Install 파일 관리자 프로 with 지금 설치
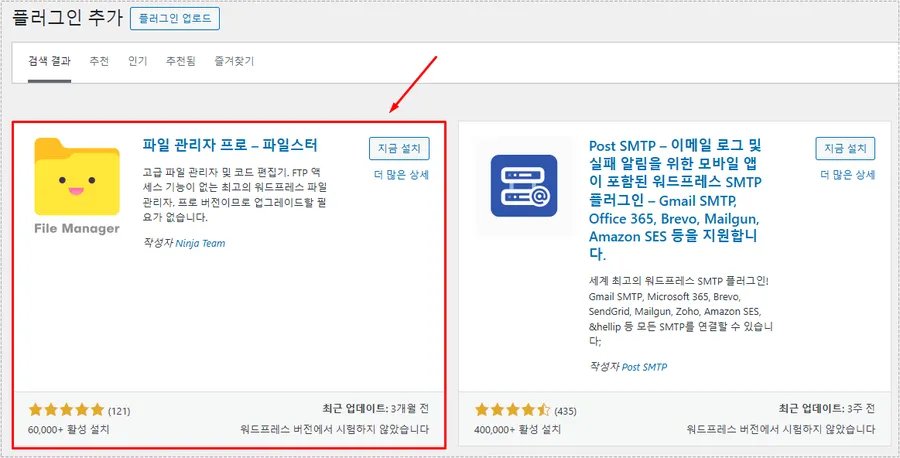 click(399, 149)
